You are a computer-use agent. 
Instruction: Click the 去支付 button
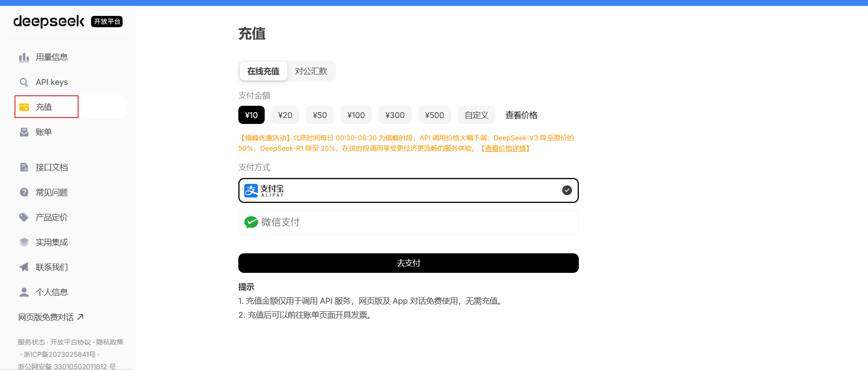point(408,263)
